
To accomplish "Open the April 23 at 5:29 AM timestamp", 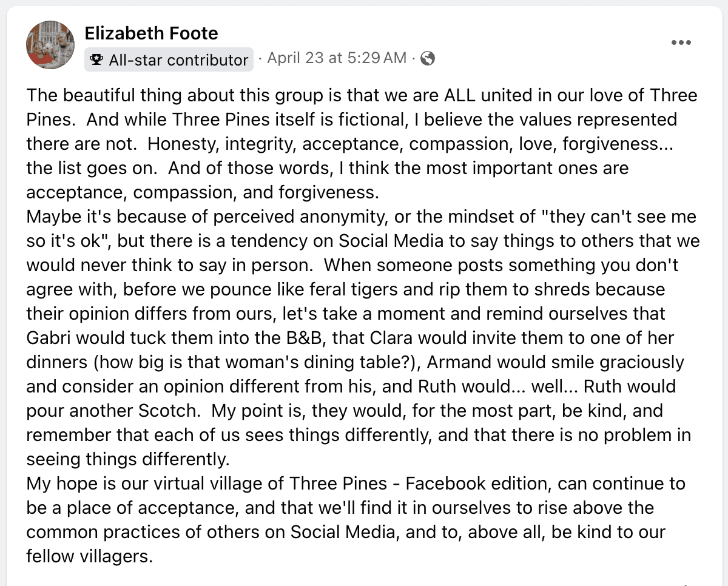I will click(x=337, y=58).
